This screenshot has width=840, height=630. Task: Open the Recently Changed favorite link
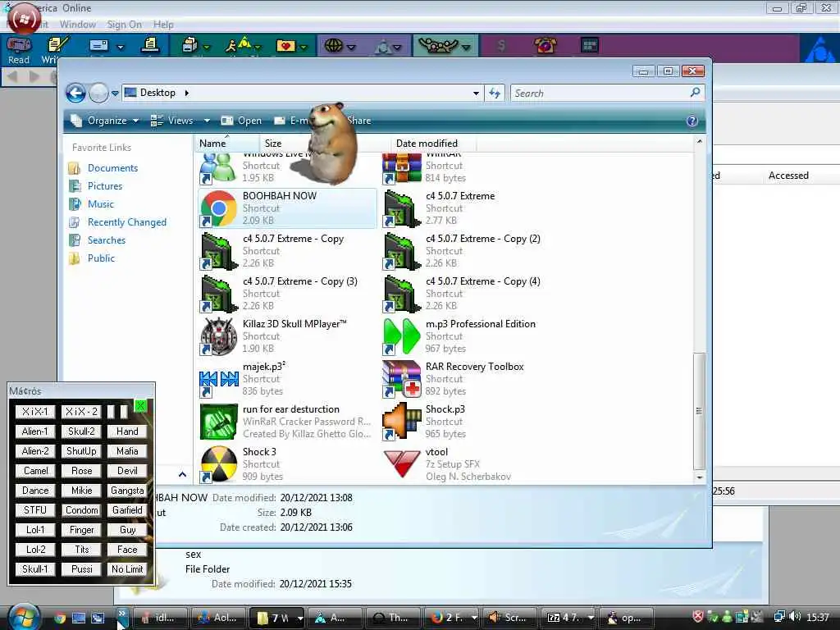[127, 221]
